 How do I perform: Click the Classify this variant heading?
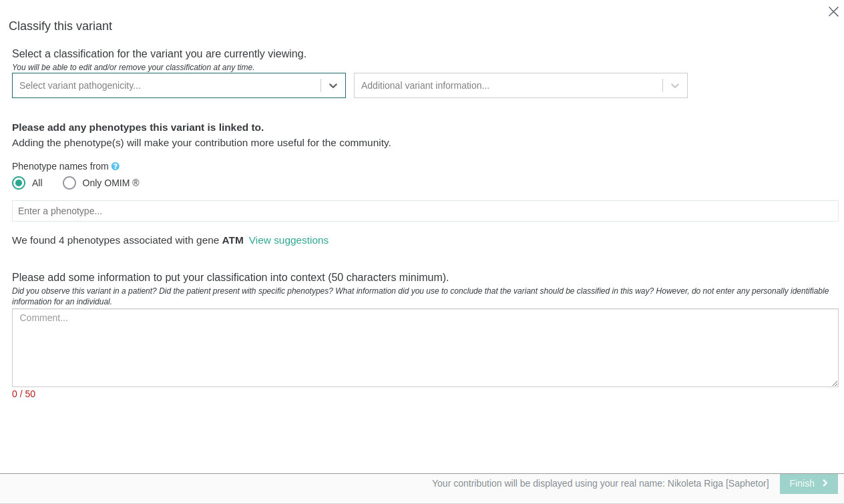click(x=60, y=26)
